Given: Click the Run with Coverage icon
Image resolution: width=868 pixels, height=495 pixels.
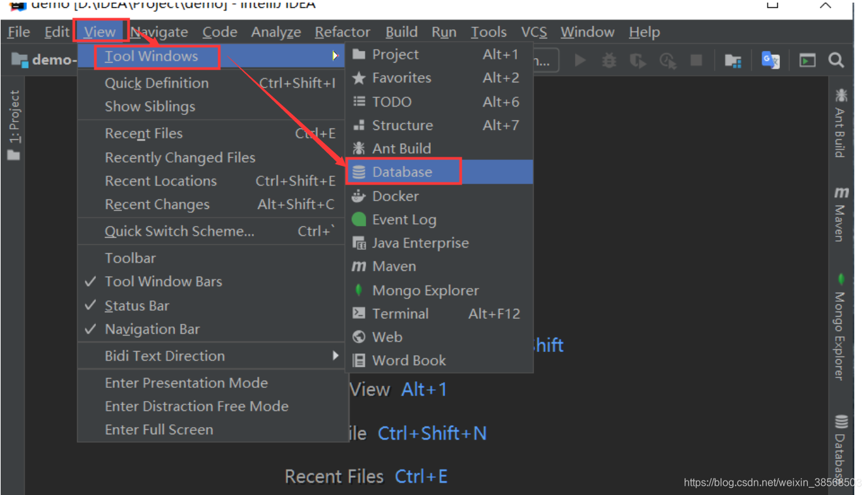Looking at the screenshot, I should [638, 61].
